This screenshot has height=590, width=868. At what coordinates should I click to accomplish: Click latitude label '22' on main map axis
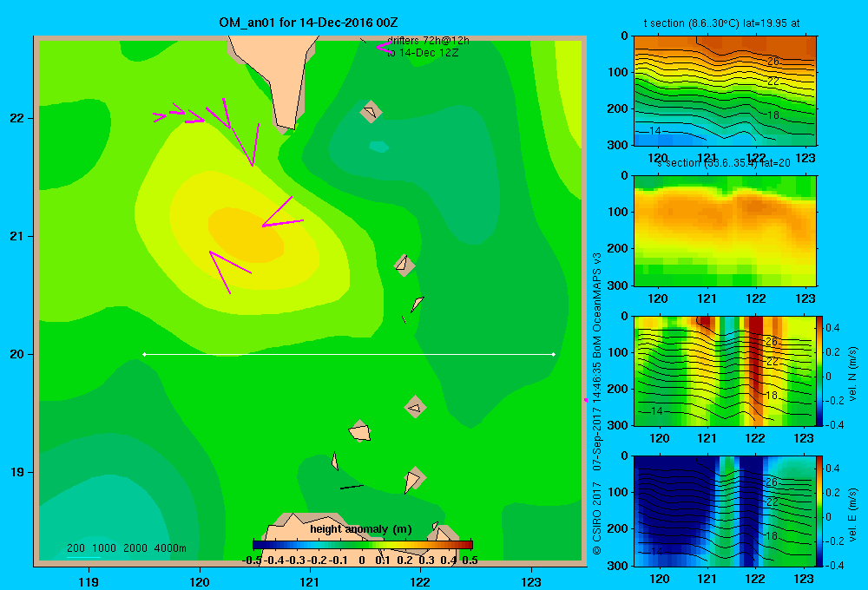click(x=17, y=119)
